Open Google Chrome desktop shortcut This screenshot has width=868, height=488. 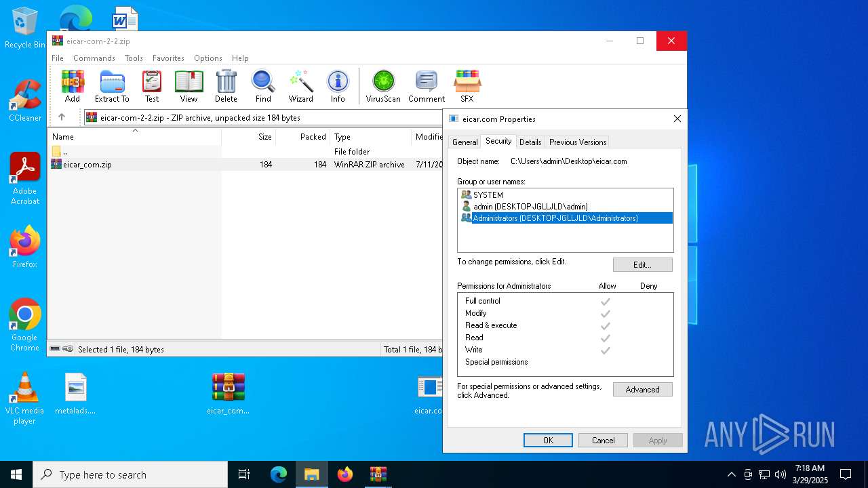coord(24,325)
